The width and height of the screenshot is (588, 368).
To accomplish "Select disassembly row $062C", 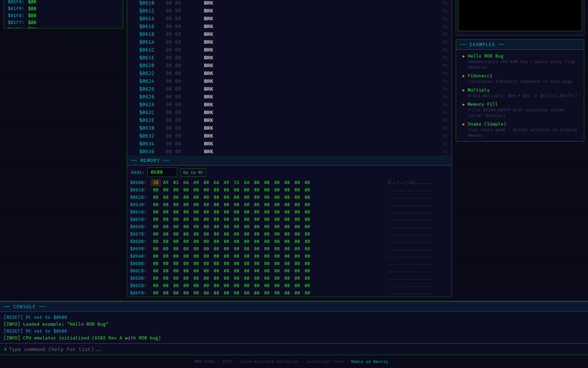I will [x=289, y=112].
